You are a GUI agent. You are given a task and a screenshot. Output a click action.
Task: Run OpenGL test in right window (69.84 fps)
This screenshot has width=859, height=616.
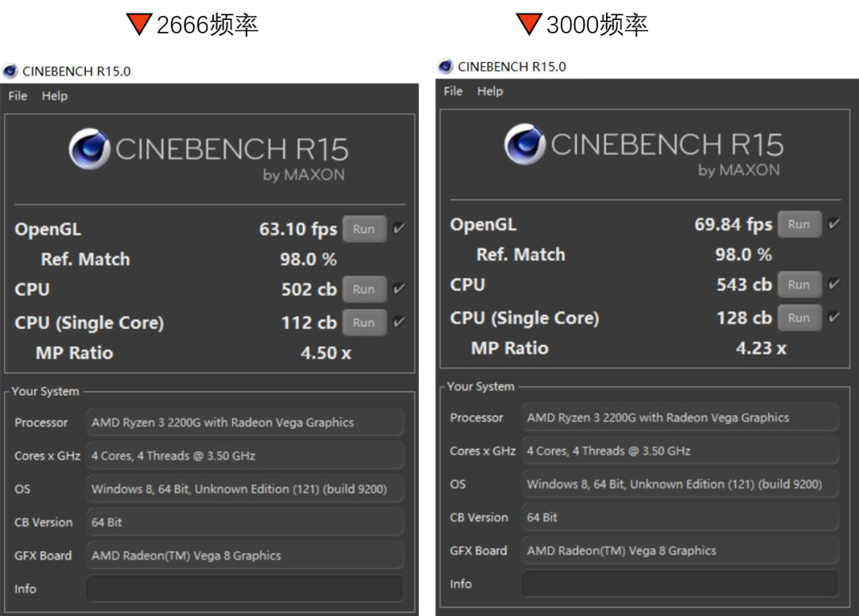(799, 224)
